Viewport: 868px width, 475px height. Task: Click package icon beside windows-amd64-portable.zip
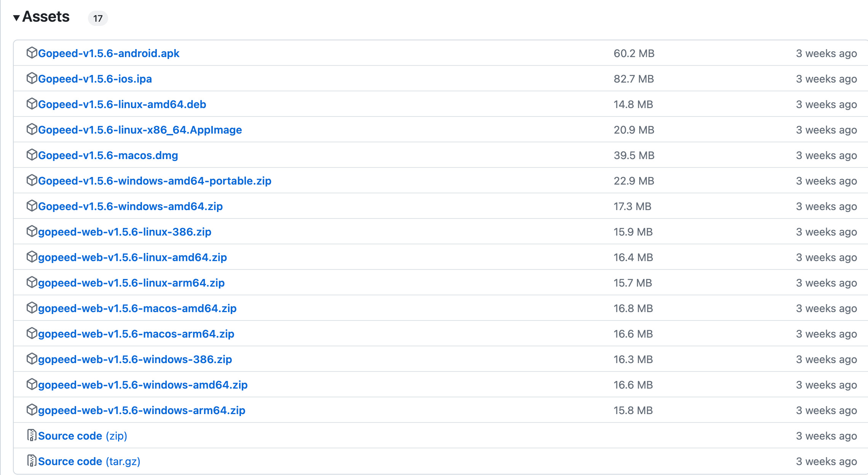point(32,180)
